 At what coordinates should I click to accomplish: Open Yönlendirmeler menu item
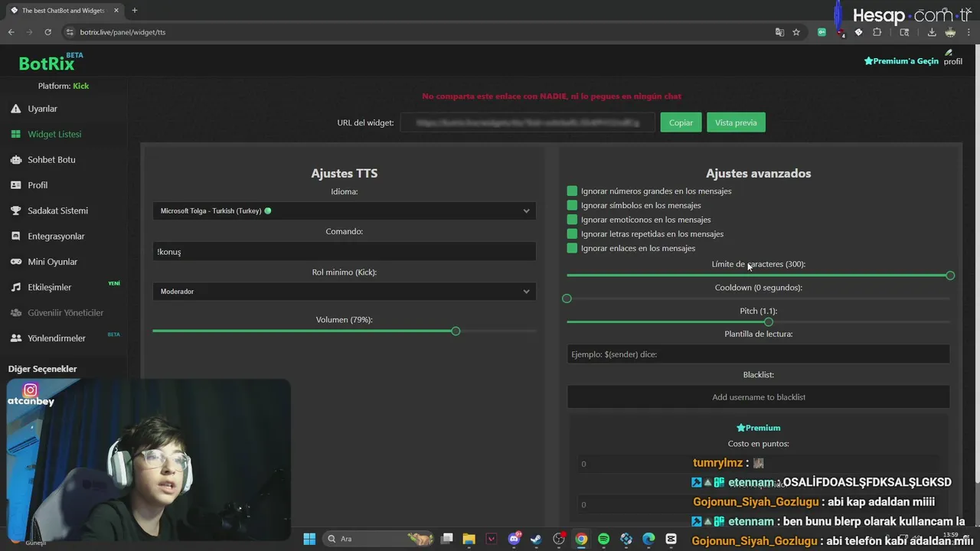point(57,338)
